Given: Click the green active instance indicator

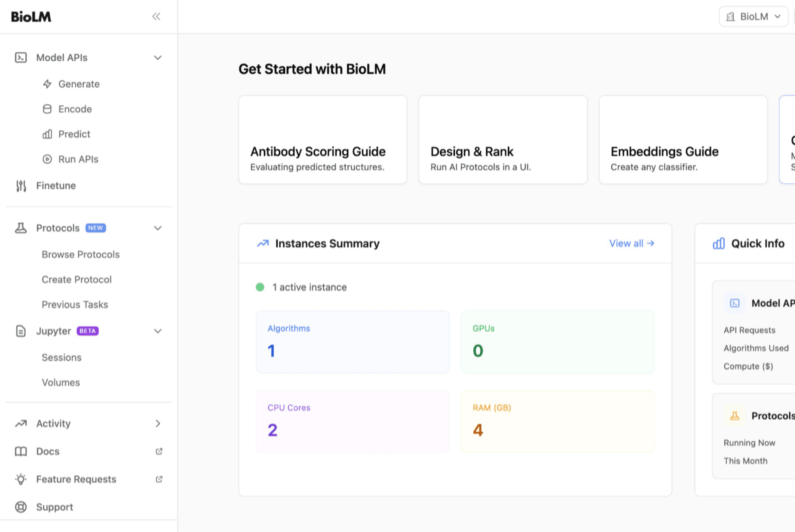Looking at the screenshot, I should 260,287.
